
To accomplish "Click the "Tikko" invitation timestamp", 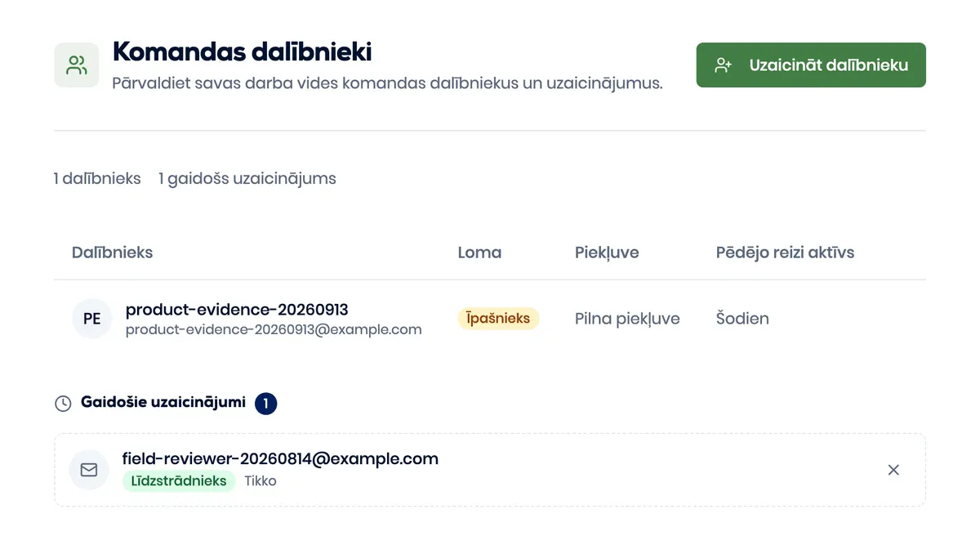I will pyautogui.click(x=261, y=481).
